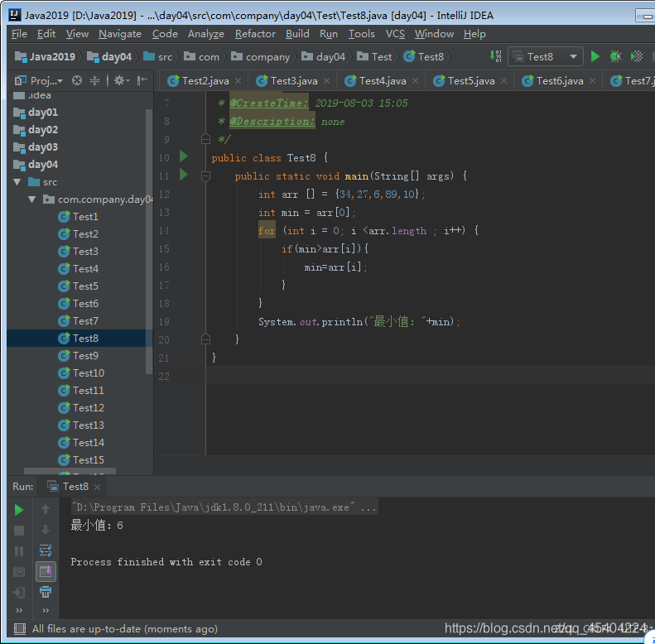Click the '最小值: 6' console output line

click(97, 526)
